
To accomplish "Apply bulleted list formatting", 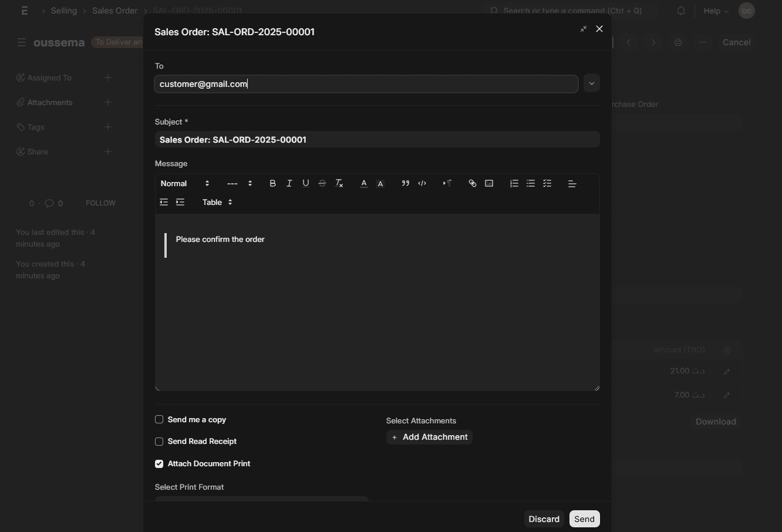I will [x=531, y=184].
